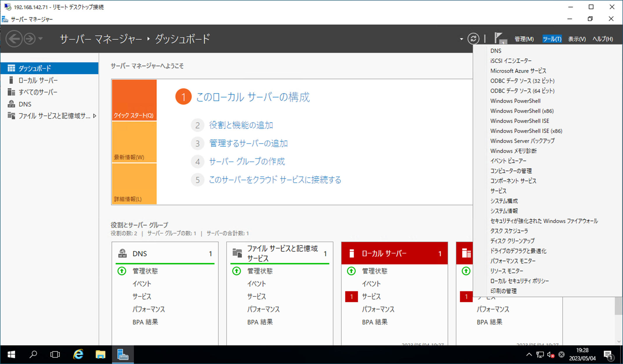Open dropdown arrow left of refresh icon

461,39
